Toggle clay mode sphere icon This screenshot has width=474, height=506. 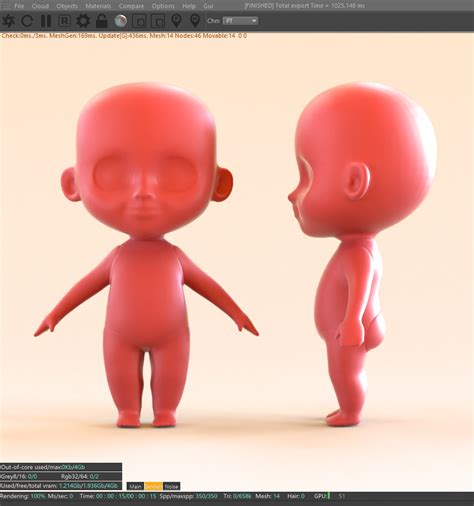tap(120, 21)
